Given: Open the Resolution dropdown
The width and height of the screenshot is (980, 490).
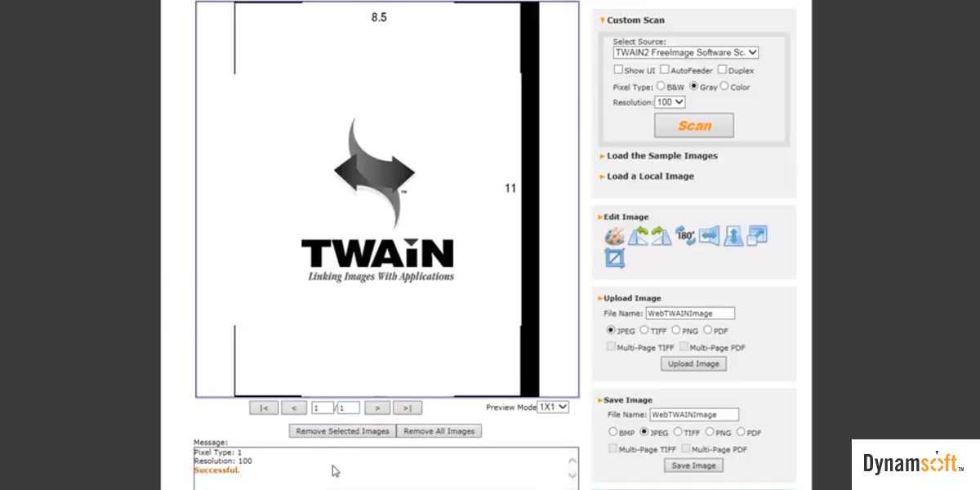Looking at the screenshot, I should tap(670, 102).
